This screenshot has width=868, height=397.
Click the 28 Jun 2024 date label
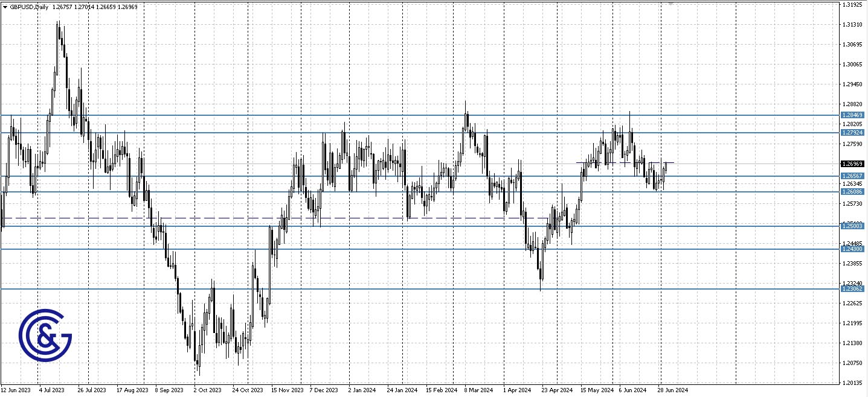pyautogui.click(x=672, y=390)
